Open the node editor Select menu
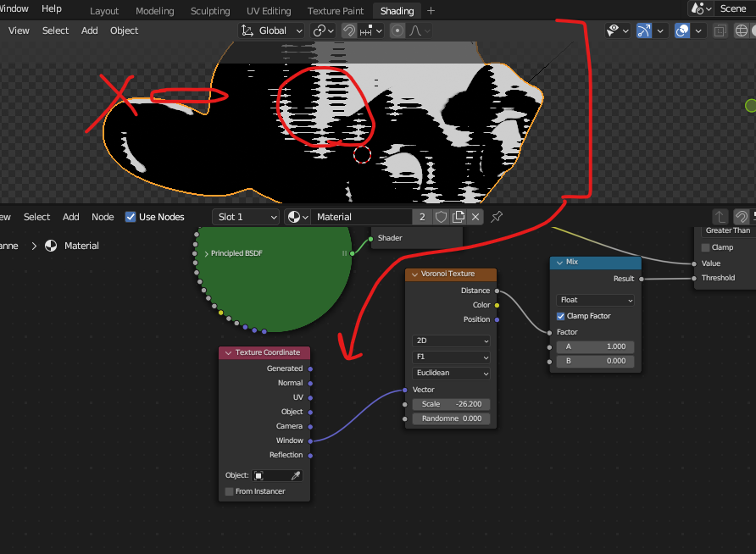Screen dimensions: 756x554 tap(37, 217)
